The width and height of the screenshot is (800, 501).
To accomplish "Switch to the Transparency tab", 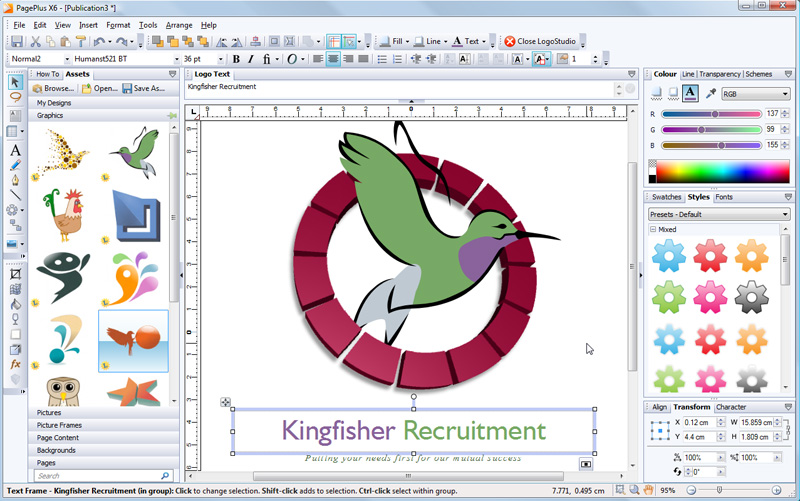I will coord(719,74).
